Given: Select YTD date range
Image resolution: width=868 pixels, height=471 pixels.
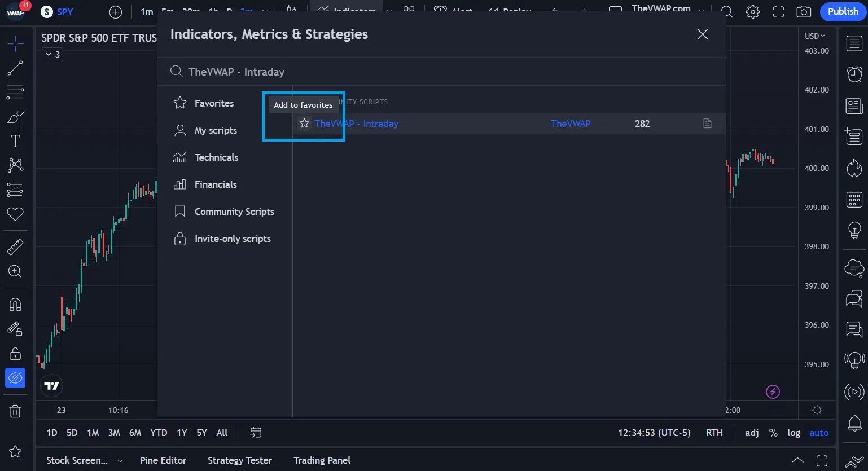Looking at the screenshot, I should tap(159, 433).
